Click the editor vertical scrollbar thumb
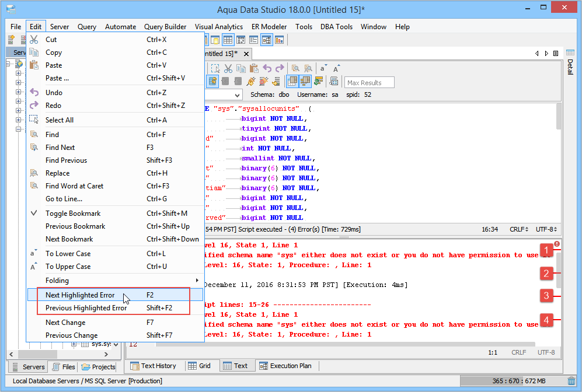582x392 pixels. 559,117
